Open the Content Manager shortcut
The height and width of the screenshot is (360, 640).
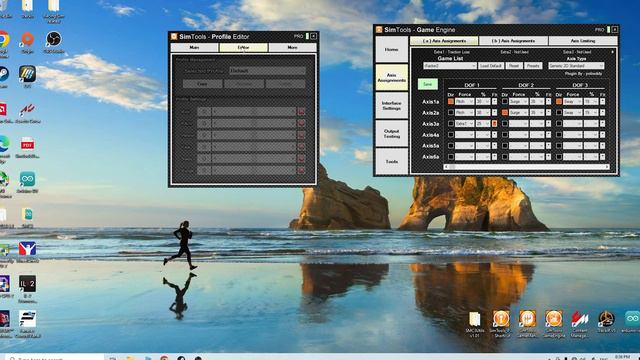tap(580, 319)
